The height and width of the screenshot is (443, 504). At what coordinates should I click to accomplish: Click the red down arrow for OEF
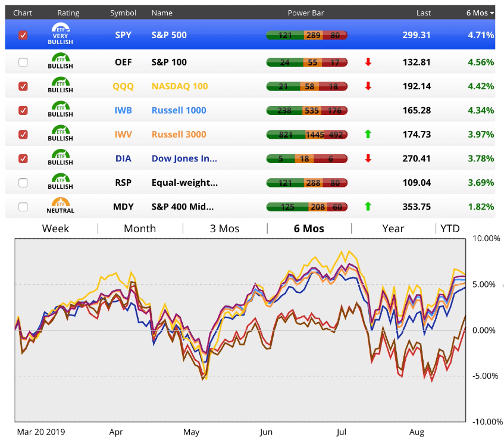click(368, 62)
